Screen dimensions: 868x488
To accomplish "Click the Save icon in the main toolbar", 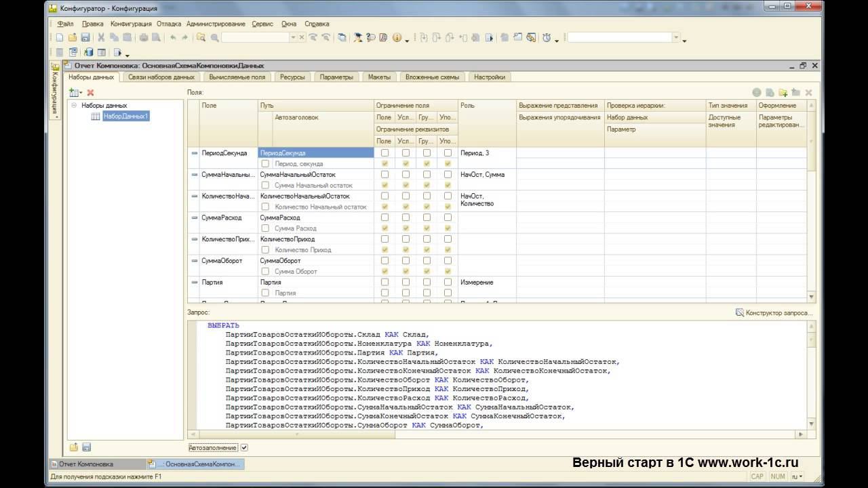I will pos(85,38).
